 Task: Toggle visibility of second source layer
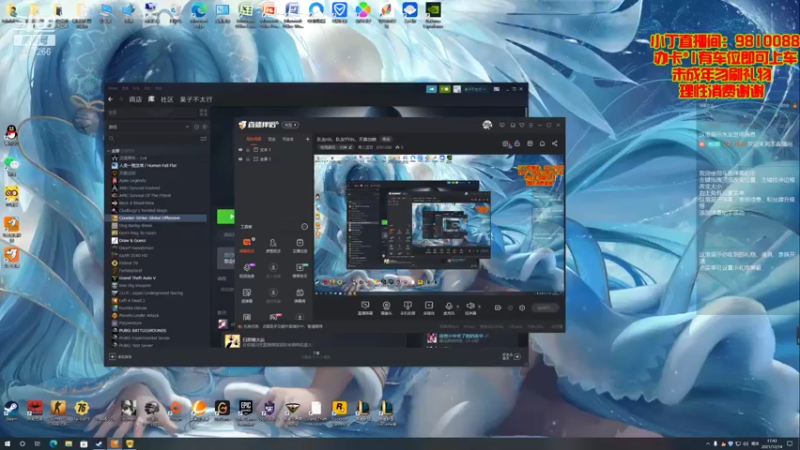point(240,159)
